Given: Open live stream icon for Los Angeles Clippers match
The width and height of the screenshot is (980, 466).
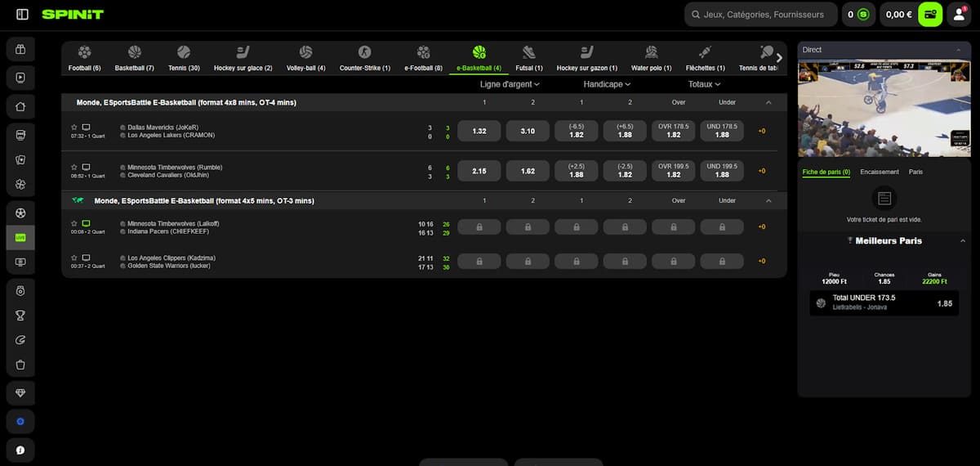Looking at the screenshot, I should click(x=86, y=258).
